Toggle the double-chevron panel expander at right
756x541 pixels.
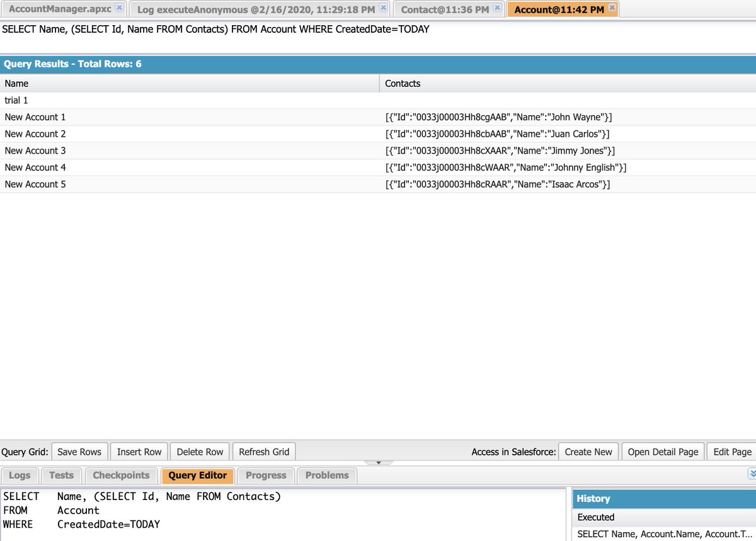click(x=751, y=474)
